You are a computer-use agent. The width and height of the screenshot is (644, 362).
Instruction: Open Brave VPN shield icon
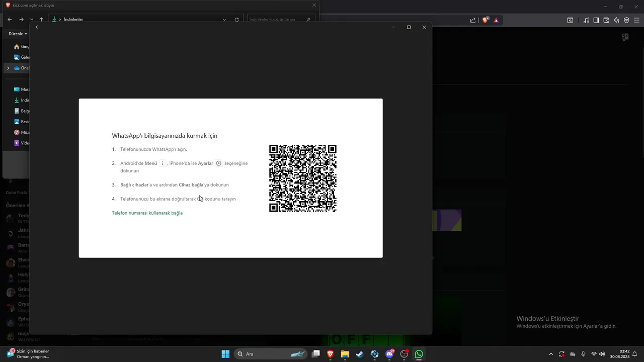(626, 20)
